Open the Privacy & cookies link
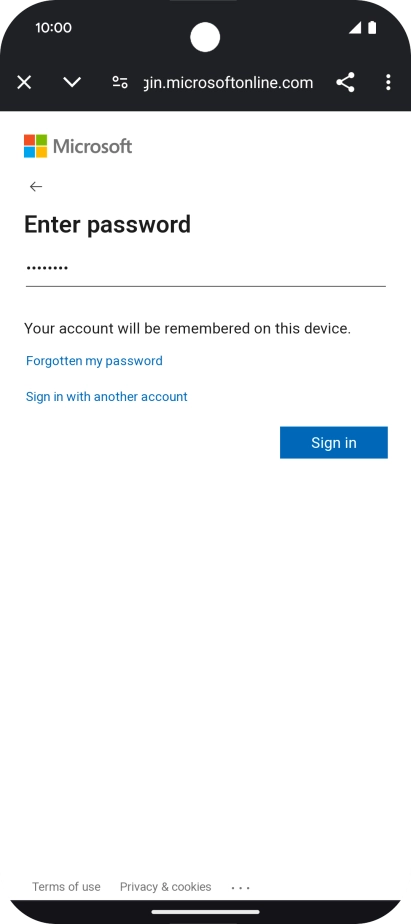Screen dimensions: 411x924 pyautogui.click(x=166, y=887)
